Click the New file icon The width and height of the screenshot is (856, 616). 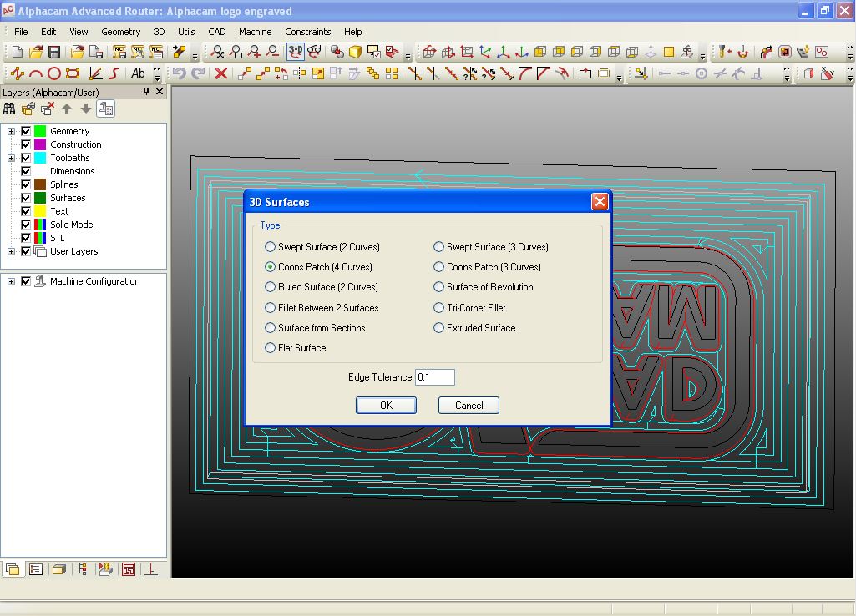click(18, 52)
